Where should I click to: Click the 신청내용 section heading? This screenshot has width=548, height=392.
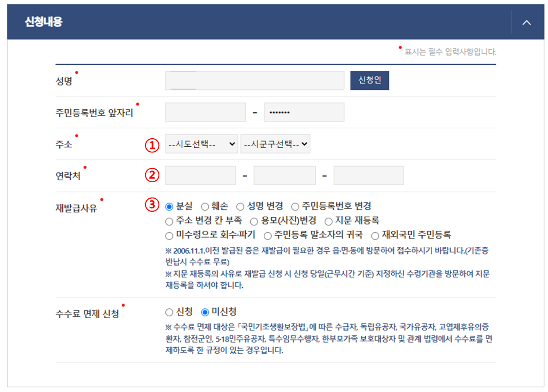point(44,22)
